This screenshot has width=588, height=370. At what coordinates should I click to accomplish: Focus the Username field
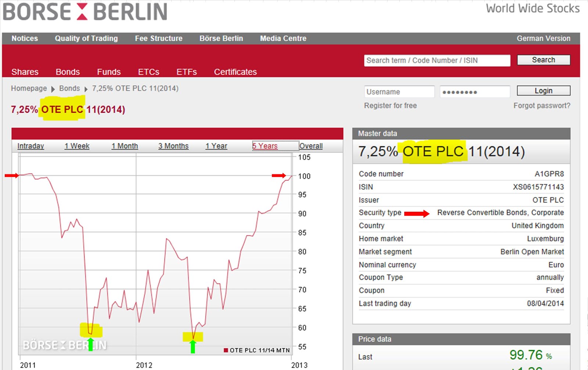point(399,91)
